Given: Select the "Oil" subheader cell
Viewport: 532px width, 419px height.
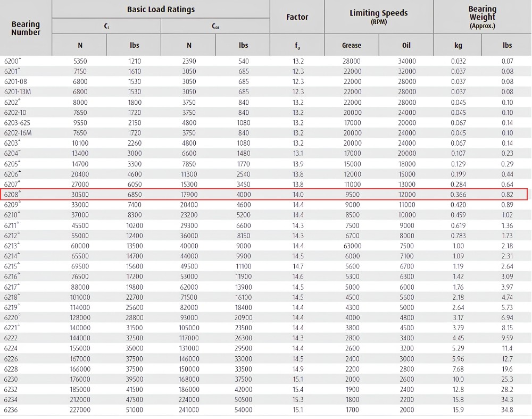Looking at the screenshot, I should (406, 45).
